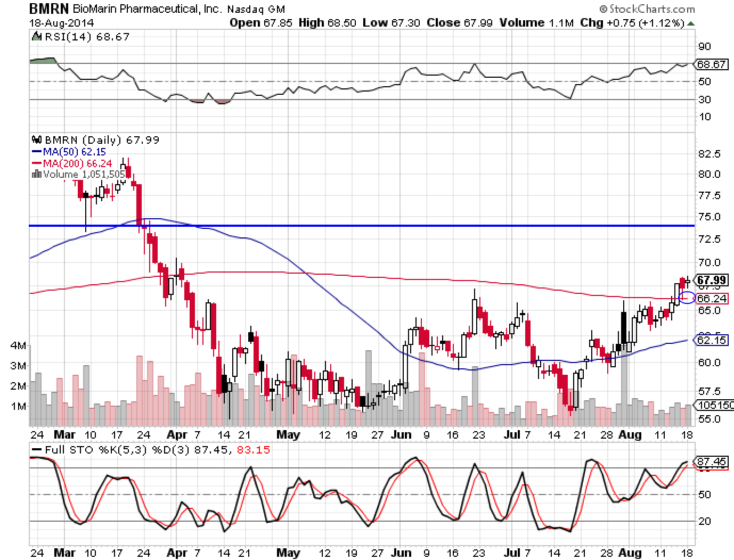Click the candlestick legend icon beside BMRN
Viewport: 734px width, 560px height.
pyautogui.click(x=37, y=140)
